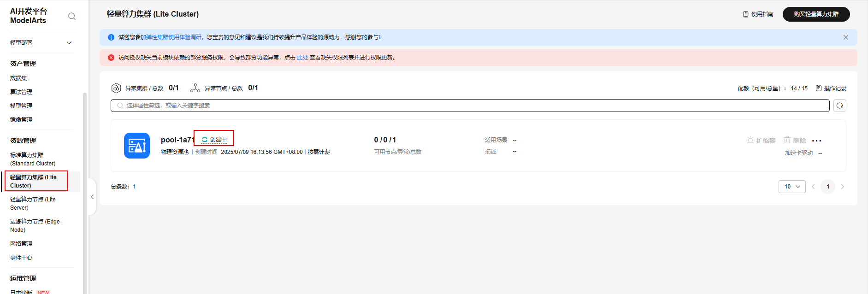This screenshot has height=294, width=868.
Task: Click the 物理资源池 label
Action: click(175, 152)
